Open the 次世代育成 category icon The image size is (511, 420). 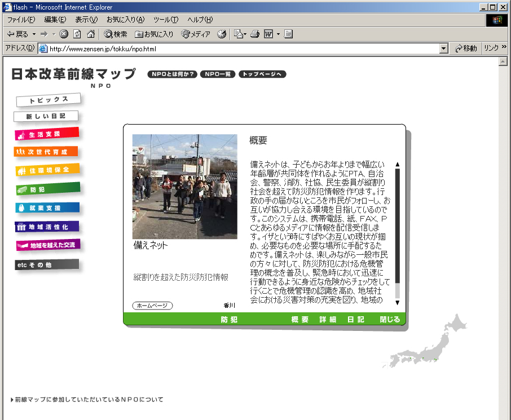[46, 152]
